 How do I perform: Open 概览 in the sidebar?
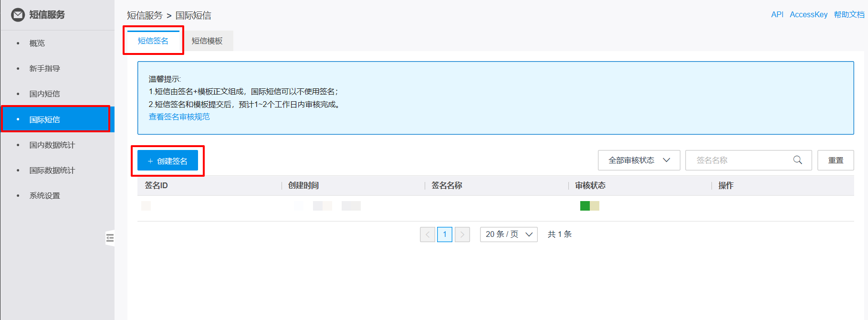tap(37, 43)
